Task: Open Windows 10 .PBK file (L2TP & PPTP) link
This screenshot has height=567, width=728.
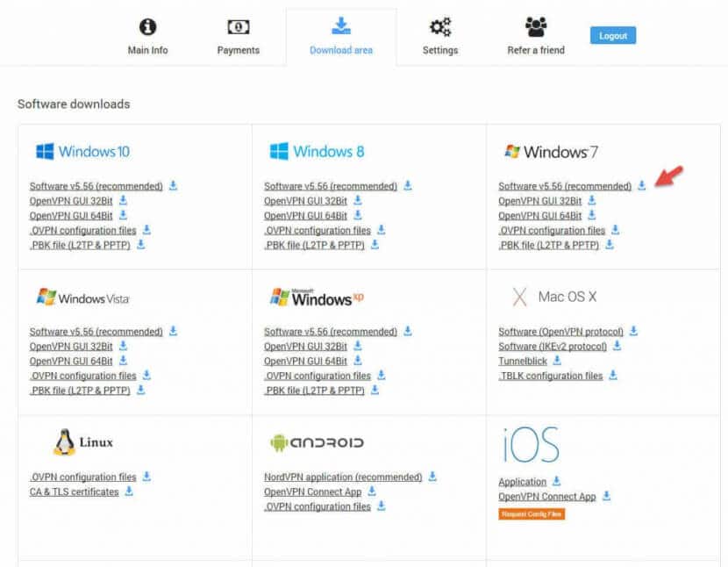Action: 80,245
